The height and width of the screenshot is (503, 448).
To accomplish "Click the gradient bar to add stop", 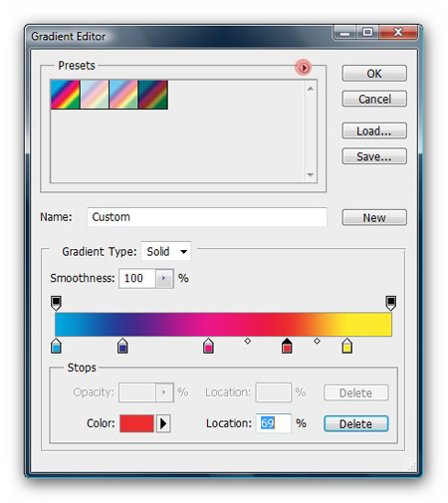I will tap(223, 325).
